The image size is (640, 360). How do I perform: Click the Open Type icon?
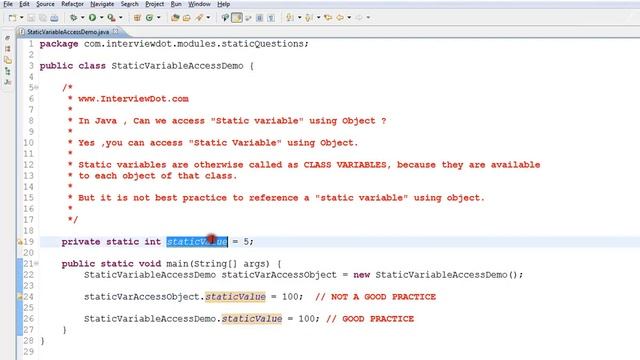(x=175, y=18)
